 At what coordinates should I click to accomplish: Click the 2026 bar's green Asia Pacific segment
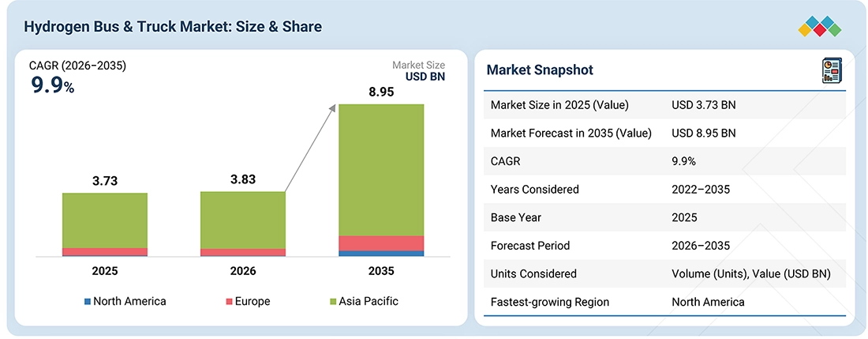243,220
